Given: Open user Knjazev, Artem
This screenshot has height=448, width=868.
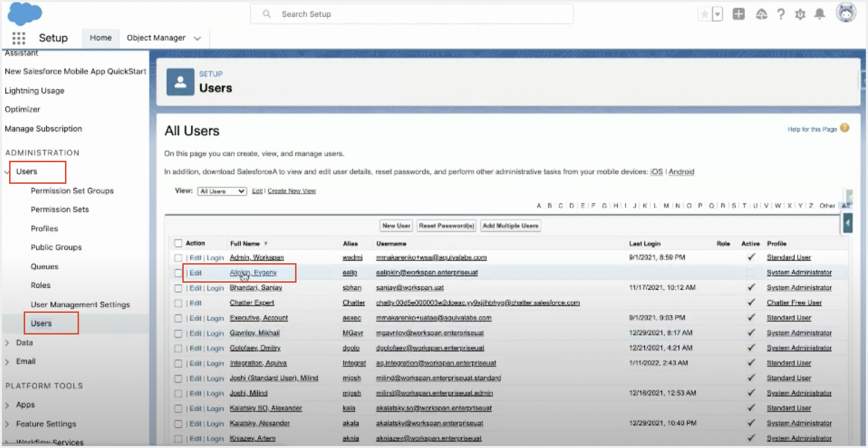Looking at the screenshot, I should pyautogui.click(x=253, y=438).
